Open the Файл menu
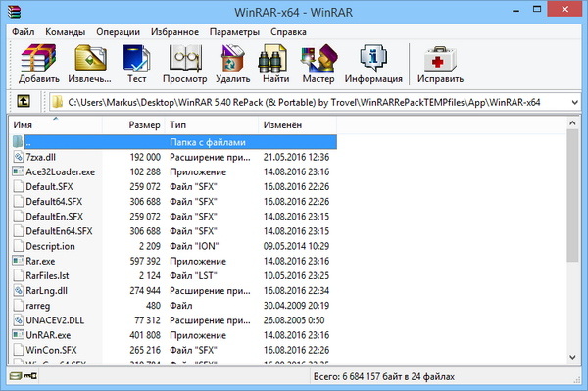588x391 pixels. (x=23, y=32)
